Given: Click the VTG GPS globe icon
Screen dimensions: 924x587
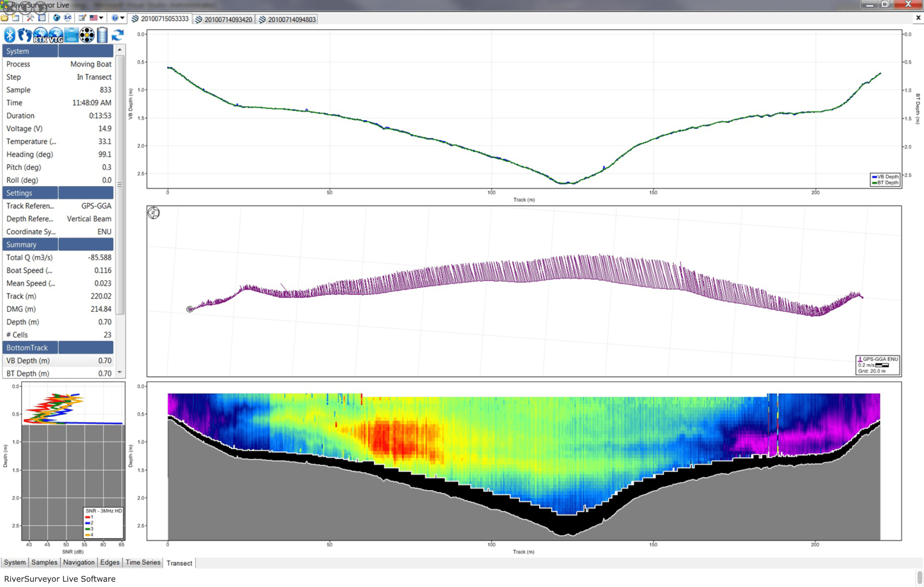Looking at the screenshot, I should tap(56, 35).
